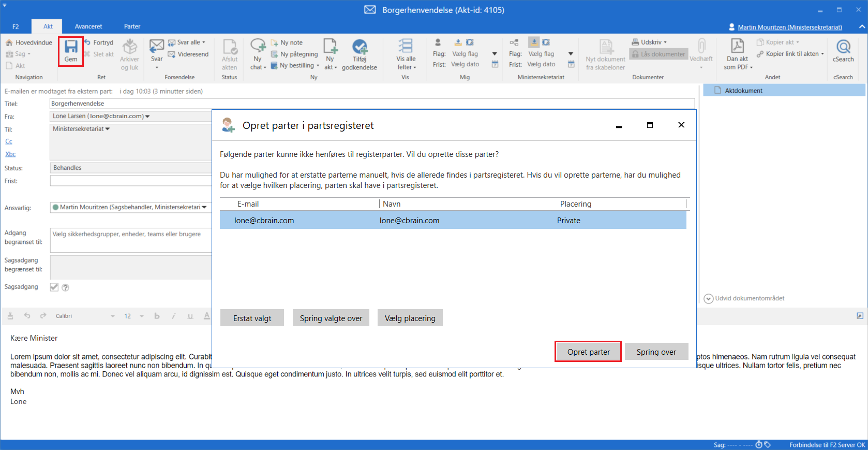
Task: Click pop-out icon at editor toolbar right
Action: point(860,316)
